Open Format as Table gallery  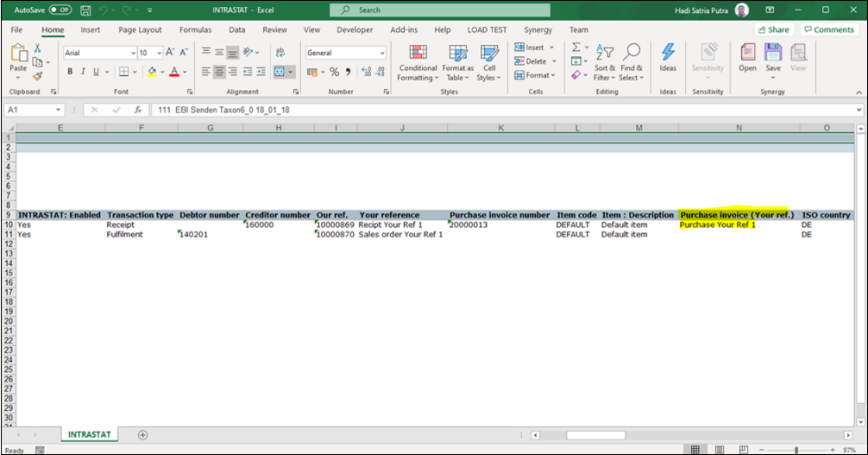pos(458,63)
